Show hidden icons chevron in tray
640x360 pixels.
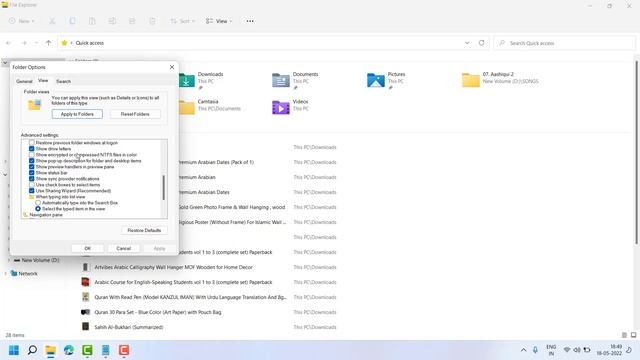tap(523, 350)
